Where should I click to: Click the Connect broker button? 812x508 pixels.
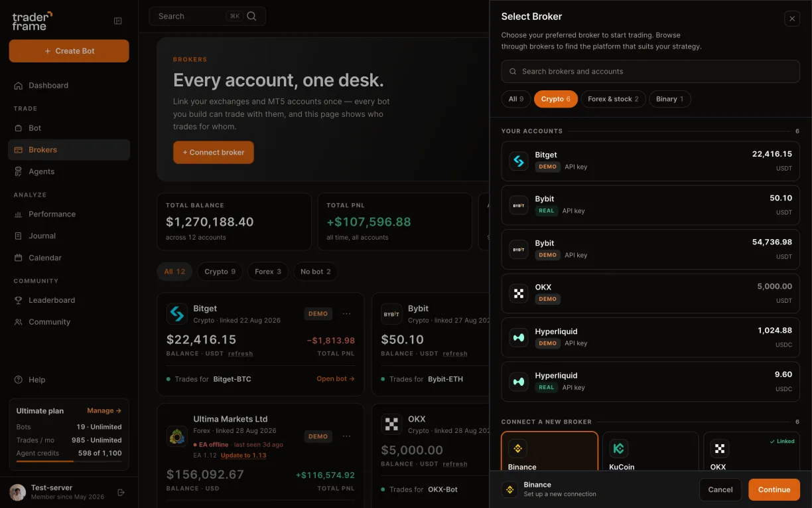[214, 152]
